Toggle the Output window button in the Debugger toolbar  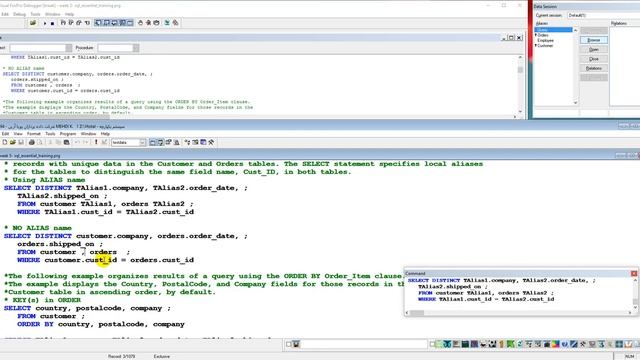coord(130,23)
